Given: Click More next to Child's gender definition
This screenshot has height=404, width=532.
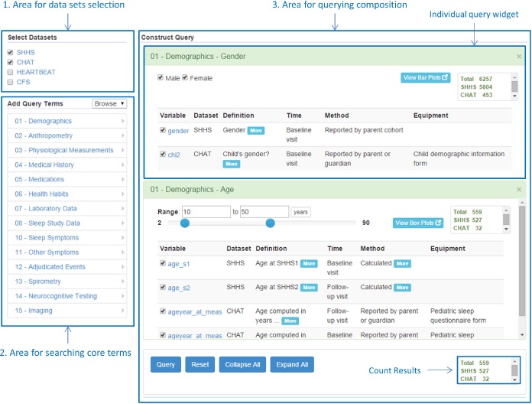Looking at the screenshot, I should tap(231, 164).
